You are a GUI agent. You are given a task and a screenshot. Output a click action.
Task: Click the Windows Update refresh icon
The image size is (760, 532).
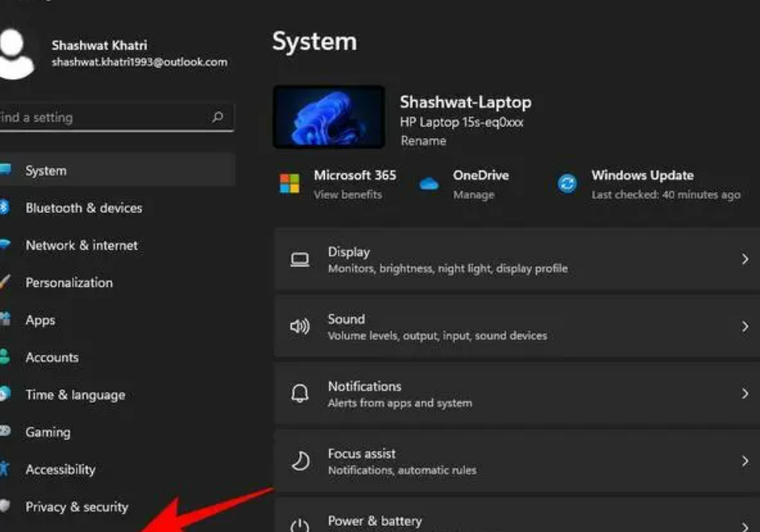(566, 184)
